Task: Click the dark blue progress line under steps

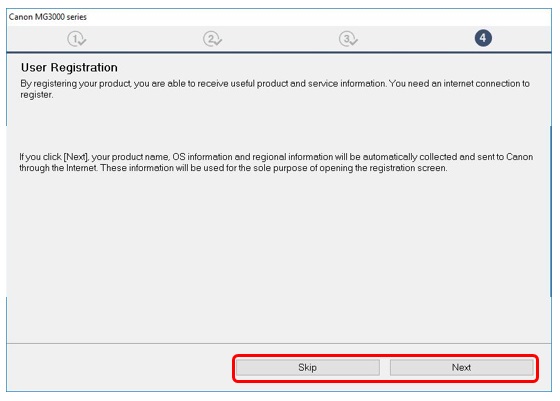Action: (x=279, y=52)
